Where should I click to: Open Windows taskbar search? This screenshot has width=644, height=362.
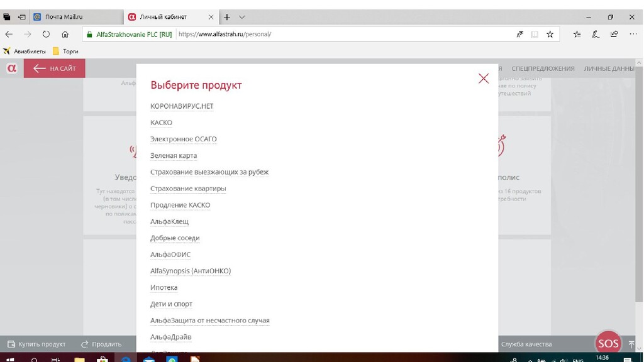(x=34, y=359)
